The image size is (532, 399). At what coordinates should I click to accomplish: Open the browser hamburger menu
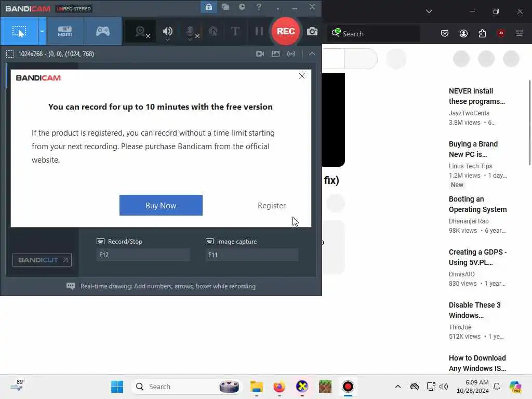(x=520, y=33)
